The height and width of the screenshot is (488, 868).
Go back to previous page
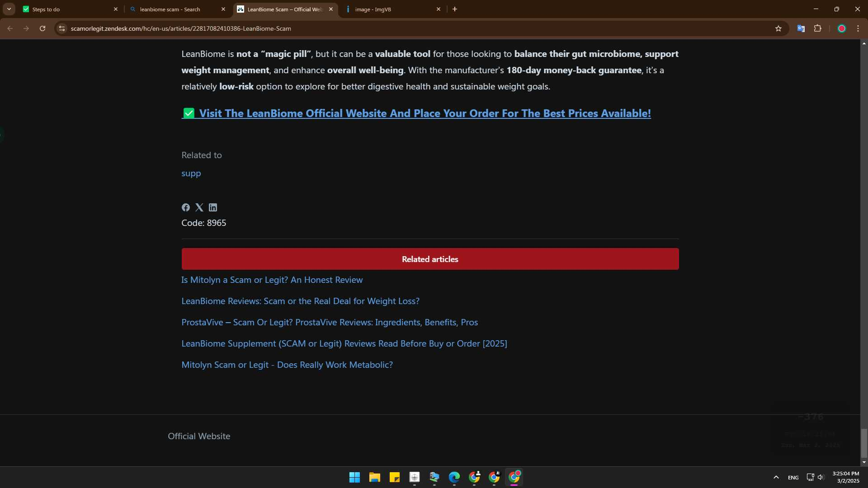click(x=10, y=28)
